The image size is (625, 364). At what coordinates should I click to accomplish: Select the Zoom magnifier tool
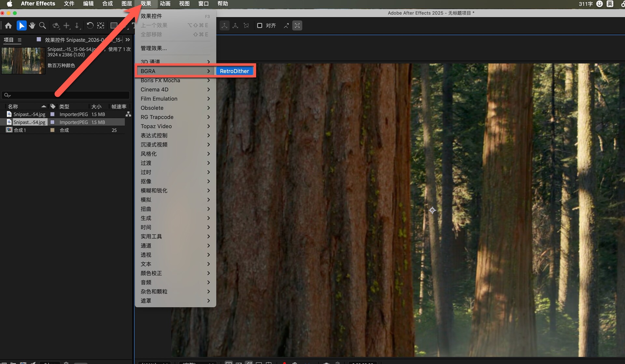(x=42, y=26)
